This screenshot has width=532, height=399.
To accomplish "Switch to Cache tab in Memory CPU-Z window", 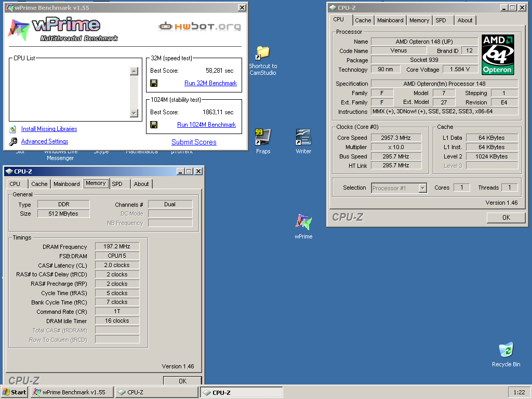I will click(x=39, y=184).
